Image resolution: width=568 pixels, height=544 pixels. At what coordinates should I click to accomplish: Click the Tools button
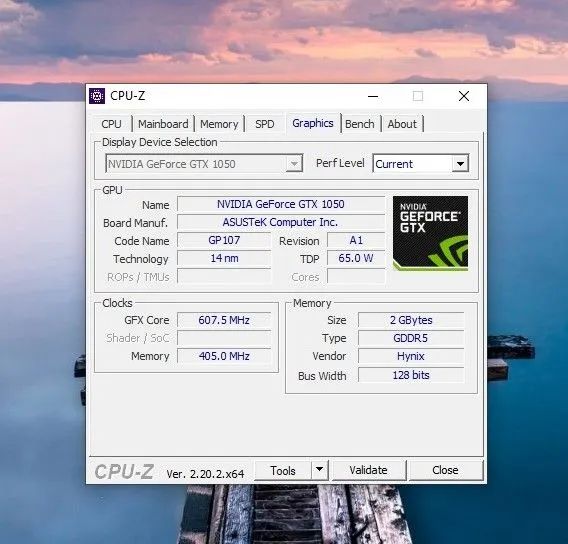pyautogui.click(x=283, y=470)
